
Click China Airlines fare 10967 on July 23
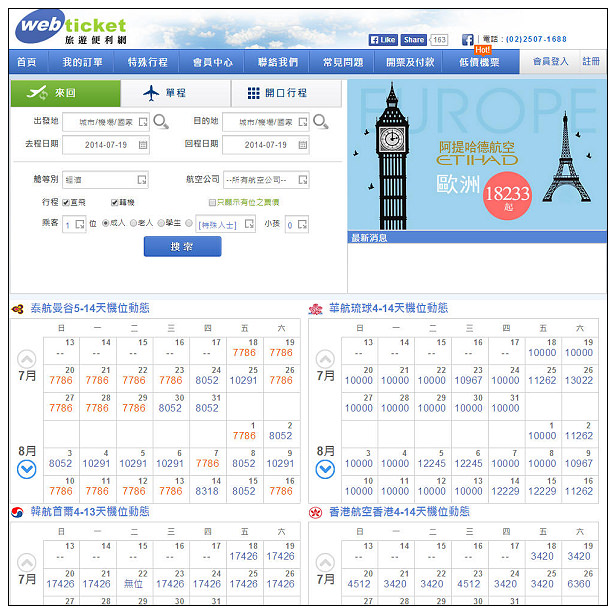468,380
